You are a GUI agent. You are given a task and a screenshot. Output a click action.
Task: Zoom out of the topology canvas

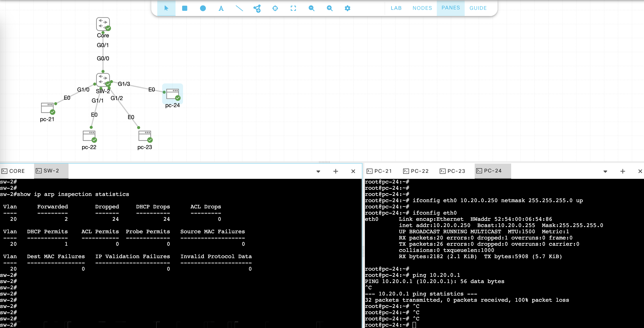pos(311,8)
